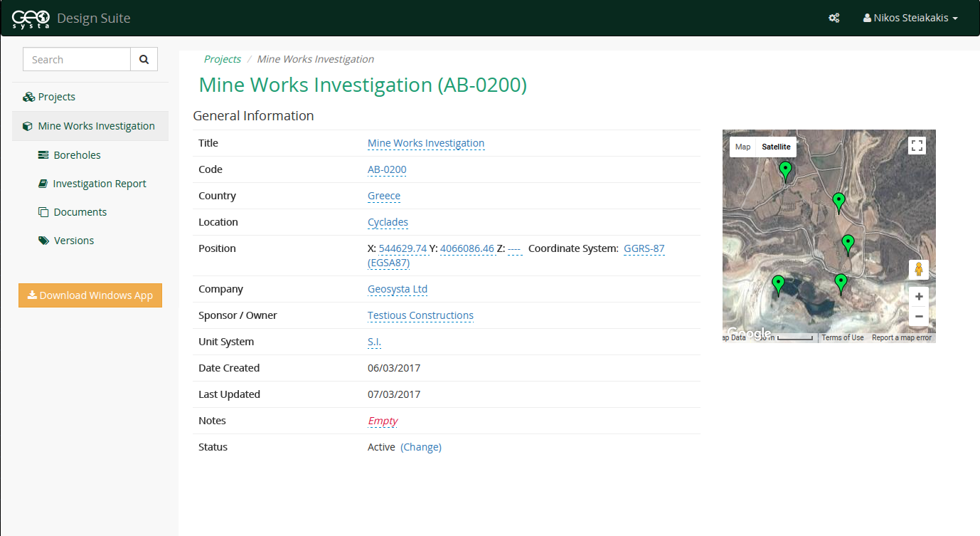980x536 pixels.
Task: Edit the Unit System value S.I.
Action: pyautogui.click(x=374, y=342)
